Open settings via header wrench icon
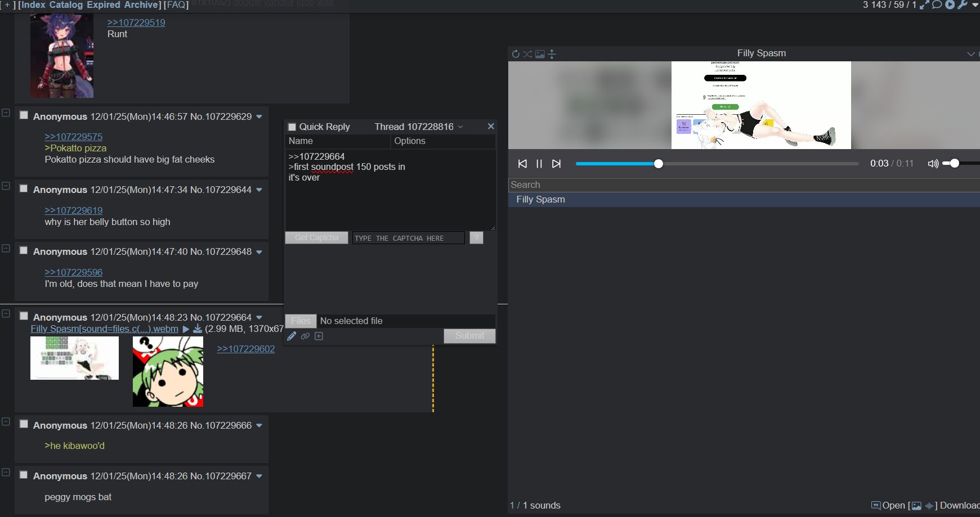Image resolution: width=980 pixels, height=517 pixels. (x=963, y=5)
